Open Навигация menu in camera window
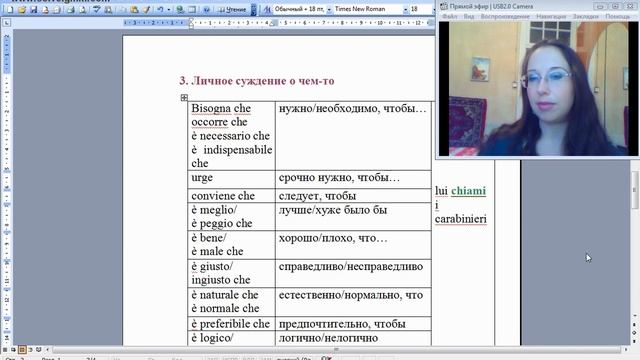640x360 pixels. tap(551, 17)
